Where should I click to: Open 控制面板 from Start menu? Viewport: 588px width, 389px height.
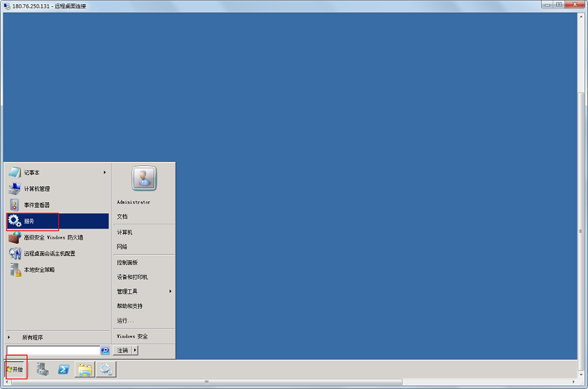(127, 262)
